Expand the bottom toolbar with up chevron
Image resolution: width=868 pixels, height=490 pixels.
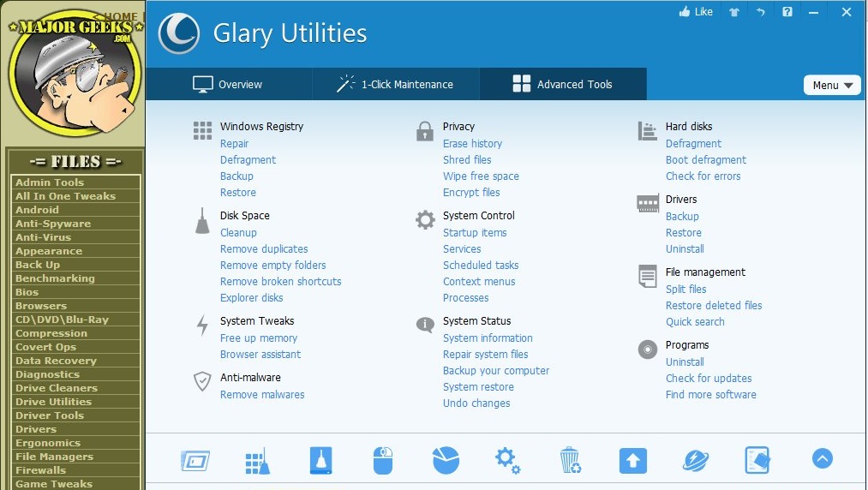(822, 458)
